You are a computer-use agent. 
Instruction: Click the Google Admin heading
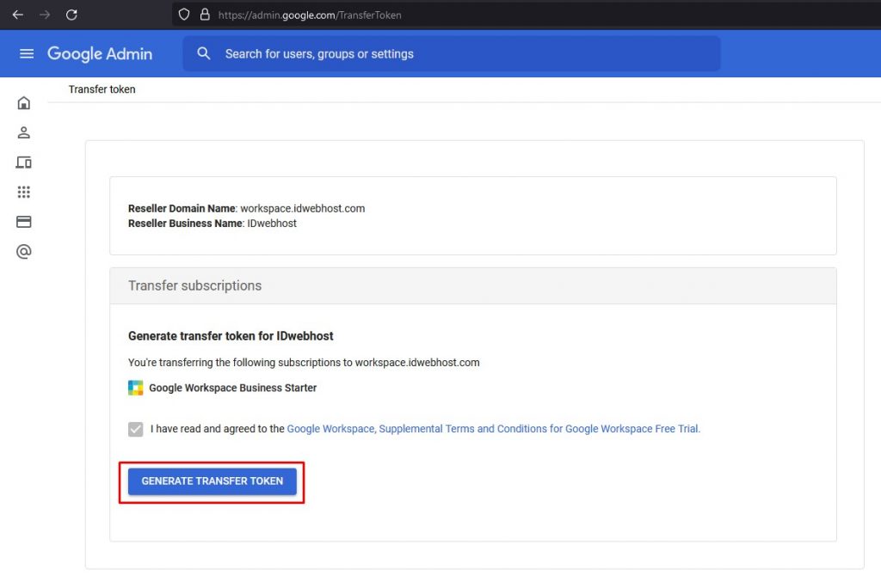(x=100, y=53)
